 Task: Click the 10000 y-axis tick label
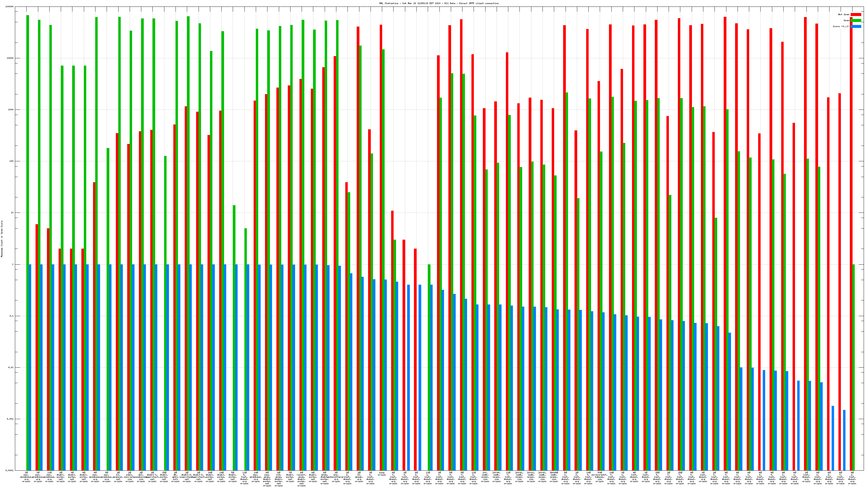(11, 58)
